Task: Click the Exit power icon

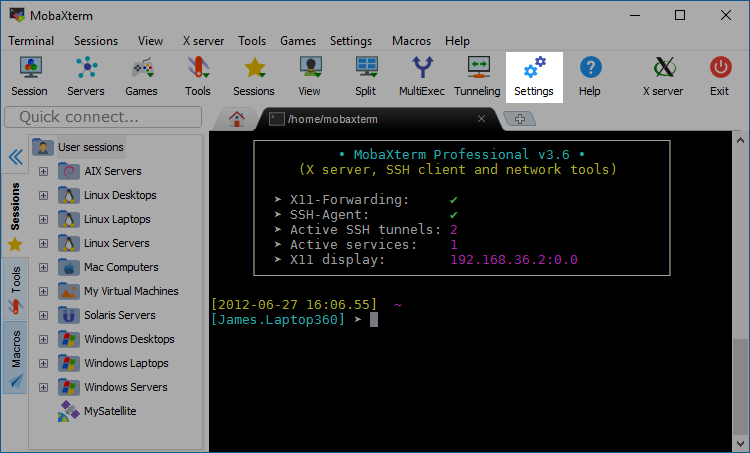Action: 719,76
